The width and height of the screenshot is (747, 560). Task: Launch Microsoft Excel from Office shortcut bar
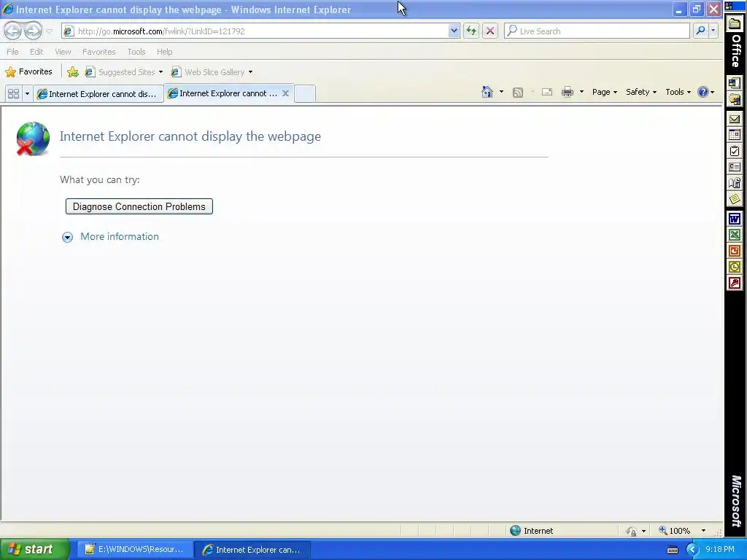735,235
